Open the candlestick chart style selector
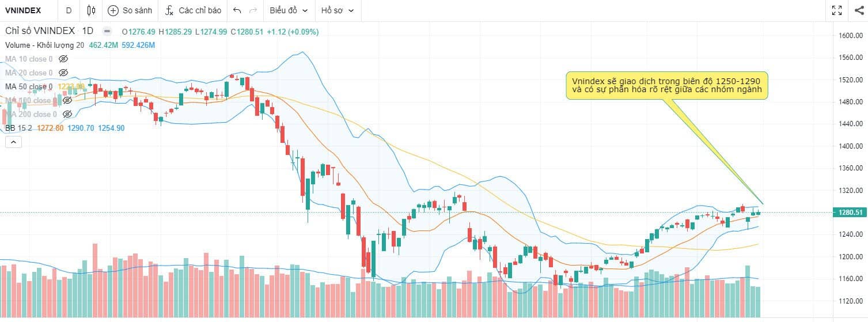Image resolution: width=868 pixels, height=322 pixels. tap(91, 10)
